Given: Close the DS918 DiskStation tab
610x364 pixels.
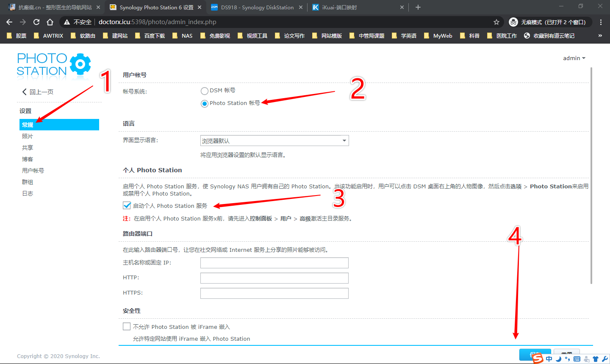Looking at the screenshot, I should 301,7.
